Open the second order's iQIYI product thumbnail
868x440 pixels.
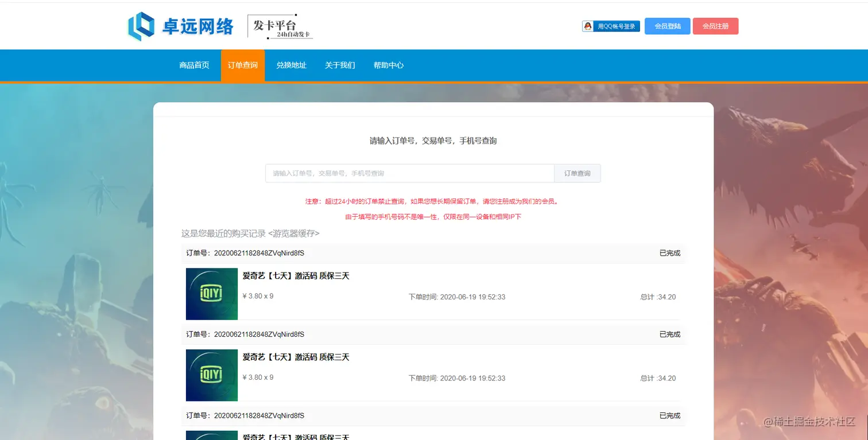click(x=212, y=375)
